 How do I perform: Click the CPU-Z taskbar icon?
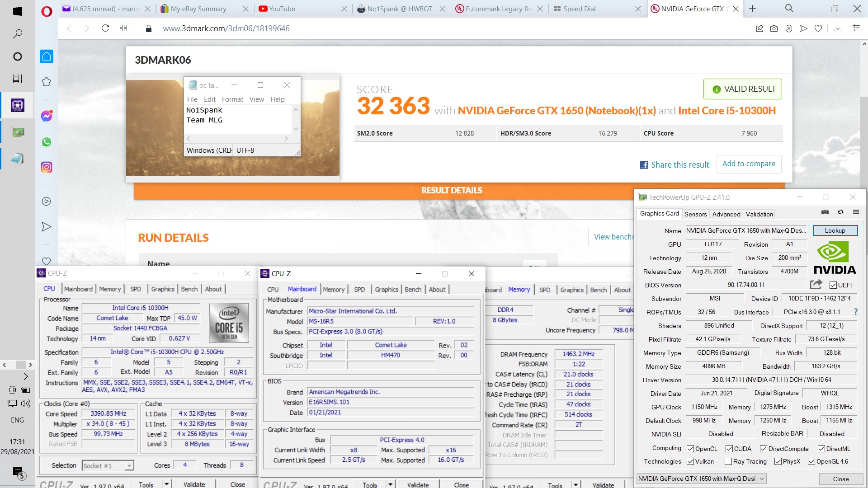pyautogui.click(x=18, y=105)
